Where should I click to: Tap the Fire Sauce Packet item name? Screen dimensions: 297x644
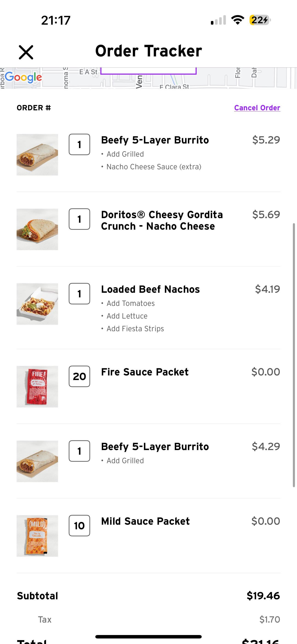(x=145, y=372)
